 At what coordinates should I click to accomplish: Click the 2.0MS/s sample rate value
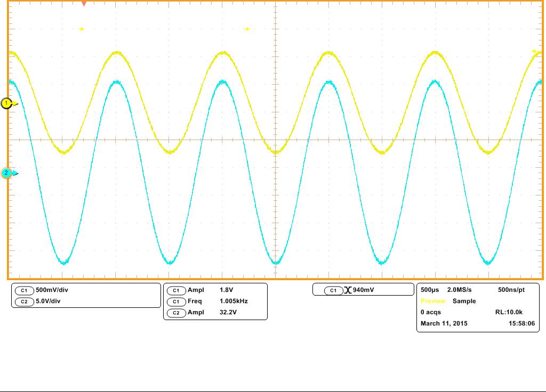coord(459,290)
